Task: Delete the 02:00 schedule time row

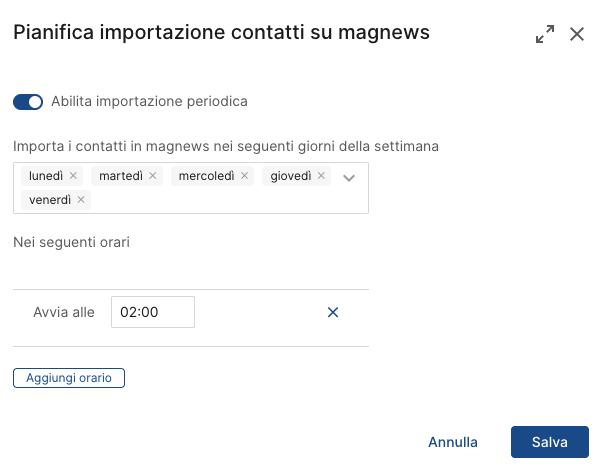Action: point(334,312)
